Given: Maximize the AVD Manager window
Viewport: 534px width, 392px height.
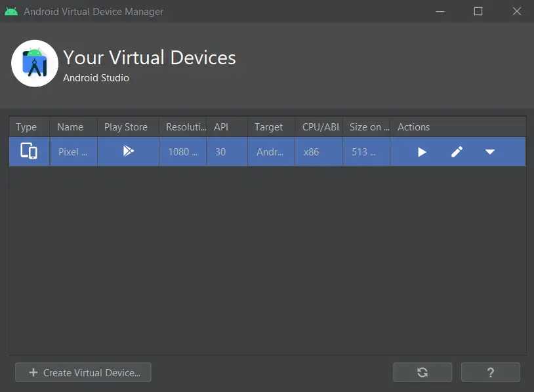Looking at the screenshot, I should pyautogui.click(x=478, y=11).
